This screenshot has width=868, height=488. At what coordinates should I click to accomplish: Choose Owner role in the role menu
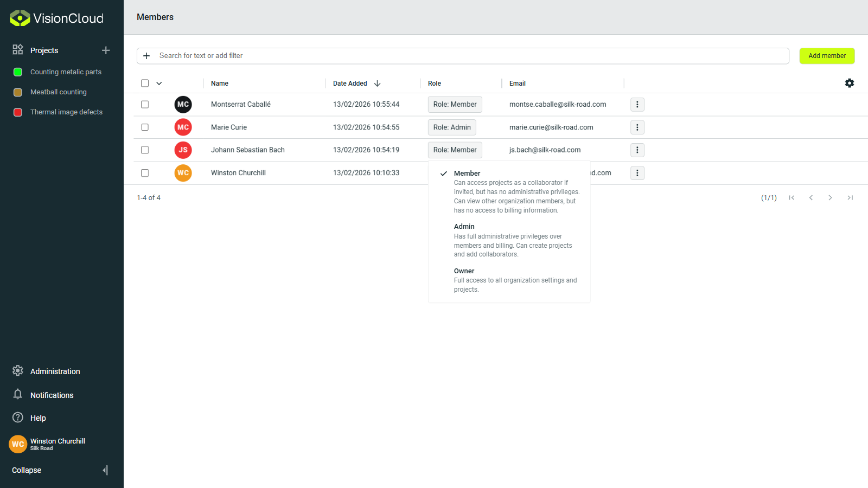click(x=464, y=271)
